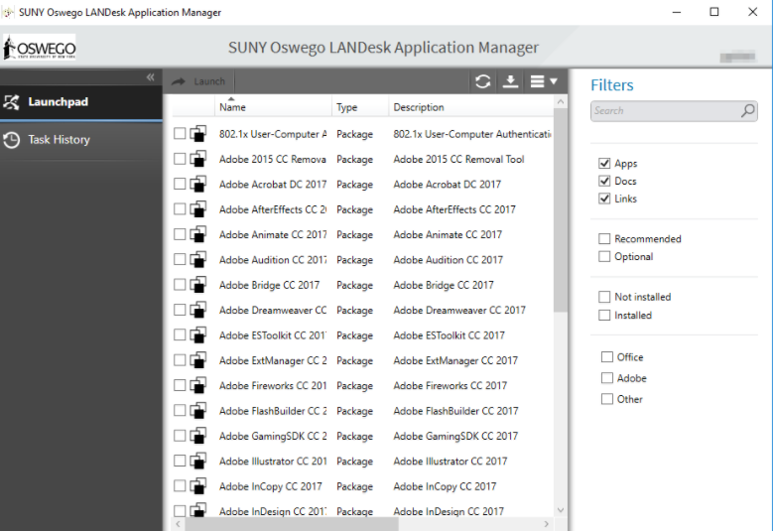Viewport: 774px width, 532px height.
Task: Click package icon for Adobe ExtManager CC
Action: point(198,360)
